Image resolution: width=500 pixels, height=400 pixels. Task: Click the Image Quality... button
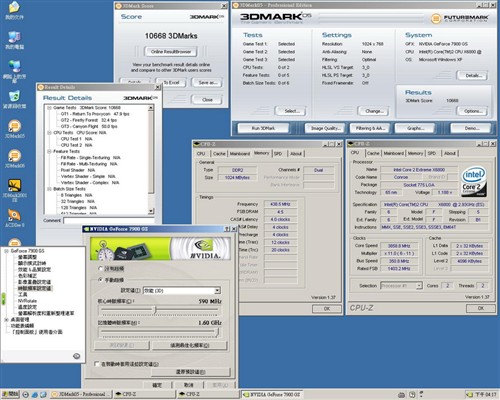[325, 128]
